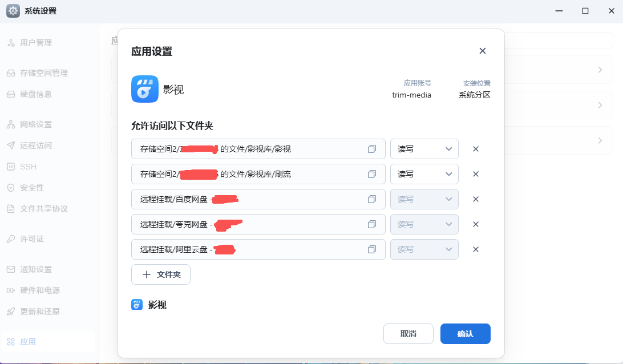The height and width of the screenshot is (364, 623).
Task: Open permission dropdown for 夸克网盘 row
Action: 424,224
